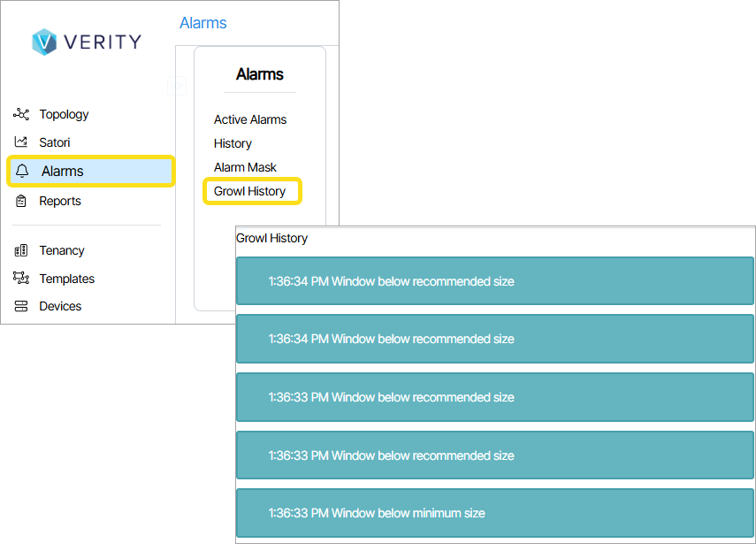
Task: Click the Devices server icon
Action: click(x=21, y=306)
